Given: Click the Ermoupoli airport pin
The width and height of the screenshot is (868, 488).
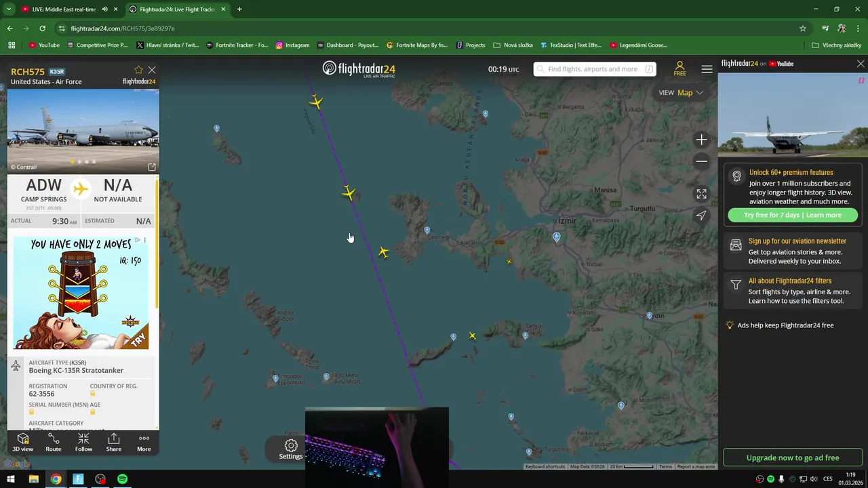Looking at the screenshot, I should [x=275, y=378].
